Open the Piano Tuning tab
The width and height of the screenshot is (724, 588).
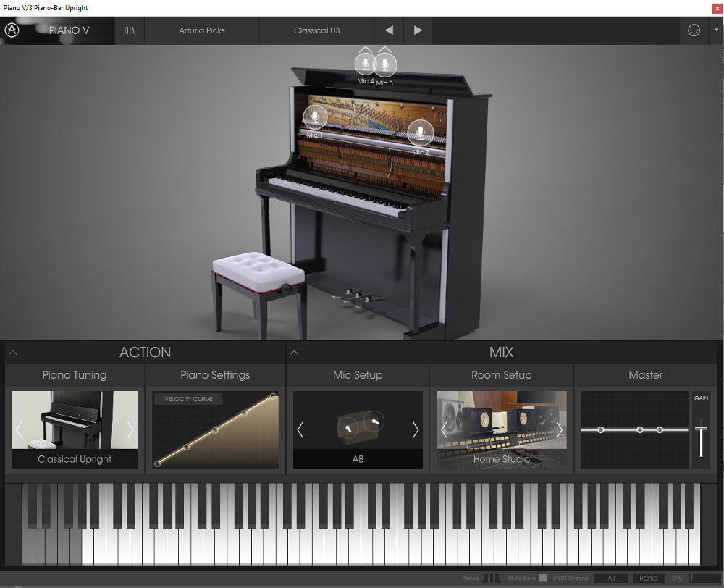click(75, 375)
